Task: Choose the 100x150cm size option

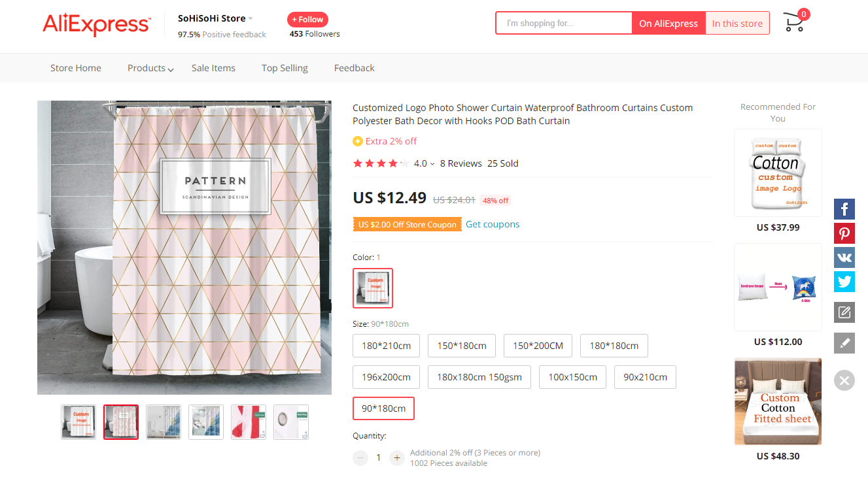Action: (572, 377)
